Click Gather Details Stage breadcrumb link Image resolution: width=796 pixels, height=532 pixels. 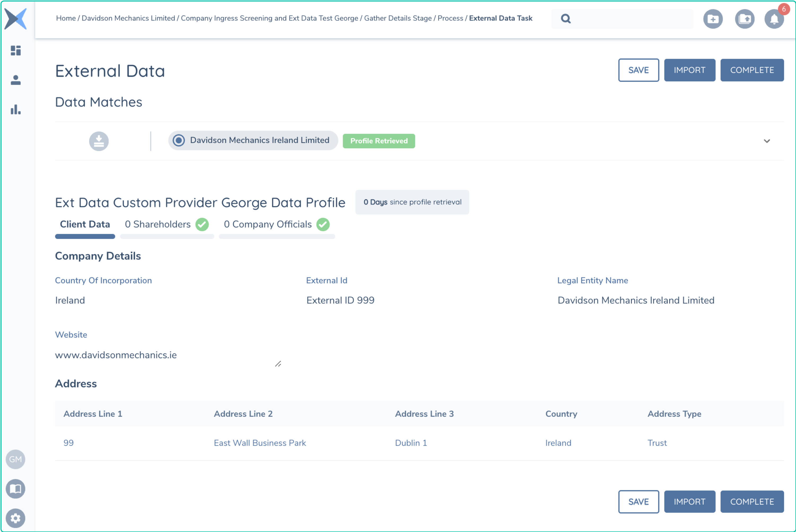[398, 18]
